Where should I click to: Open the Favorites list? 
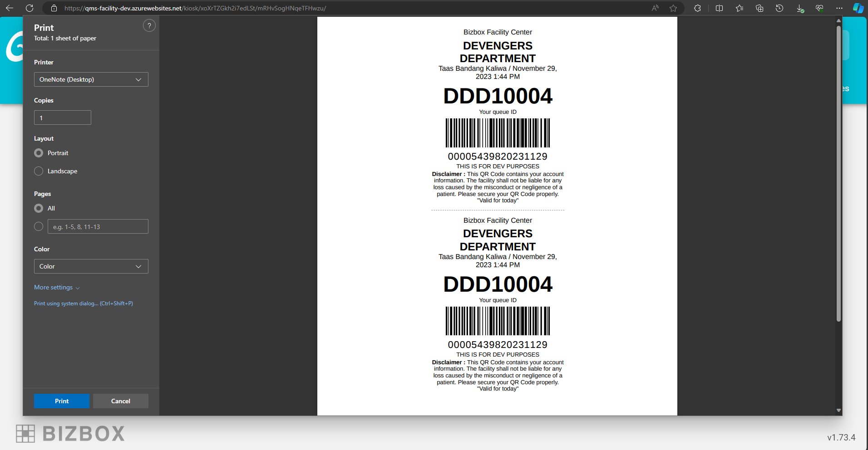tap(740, 8)
